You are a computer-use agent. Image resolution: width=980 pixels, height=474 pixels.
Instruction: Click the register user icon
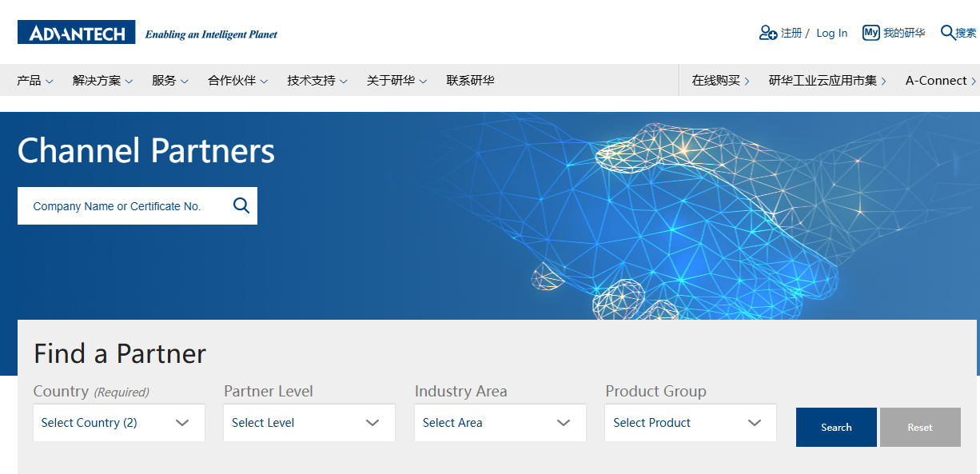pyautogui.click(x=767, y=33)
